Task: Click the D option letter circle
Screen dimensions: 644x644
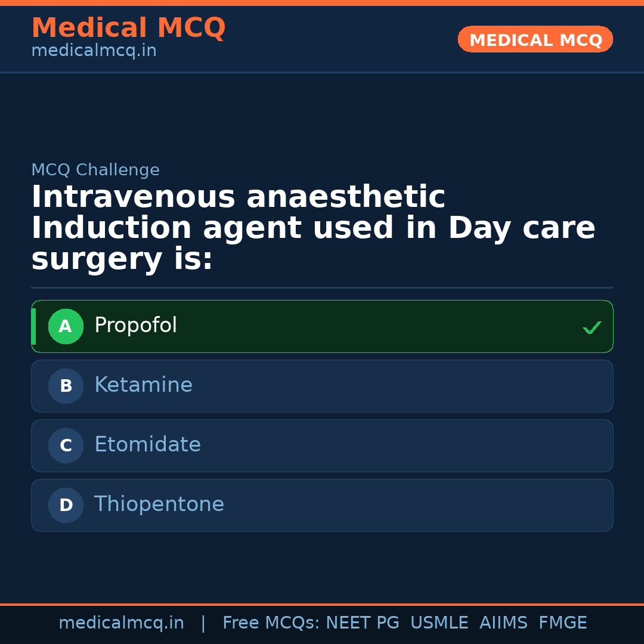Action: (66, 505)
